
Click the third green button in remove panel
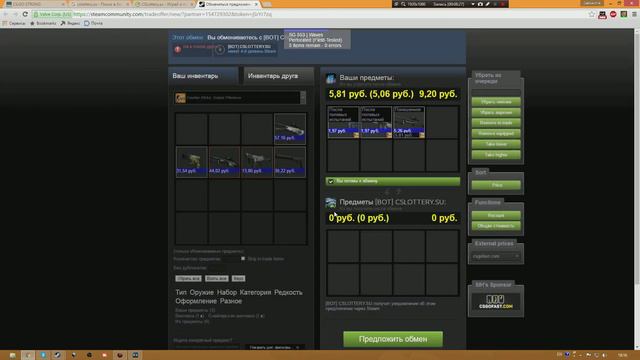496,123
